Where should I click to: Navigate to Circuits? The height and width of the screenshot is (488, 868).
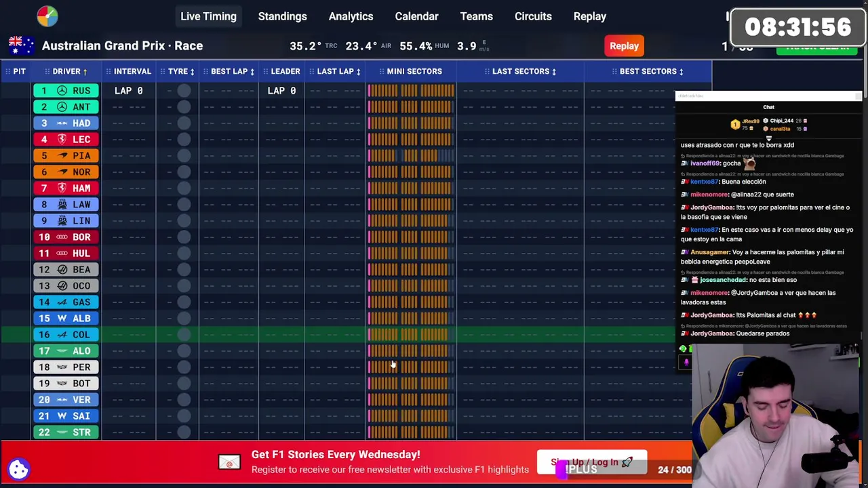[x=533, y=16]
